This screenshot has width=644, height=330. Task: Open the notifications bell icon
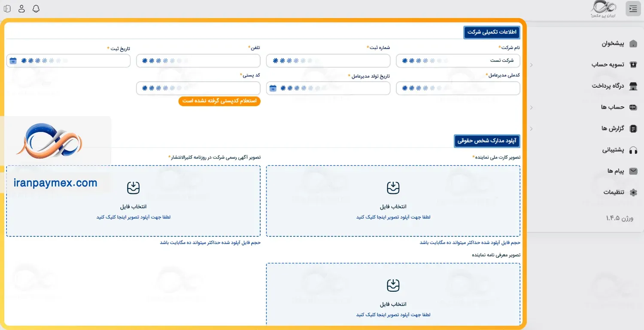coord(36,9)
